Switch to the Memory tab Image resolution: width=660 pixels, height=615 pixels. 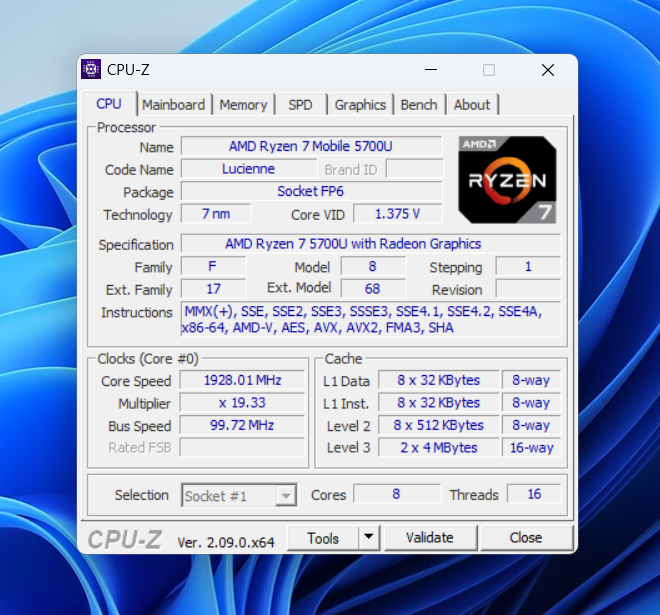click(243, 105)
